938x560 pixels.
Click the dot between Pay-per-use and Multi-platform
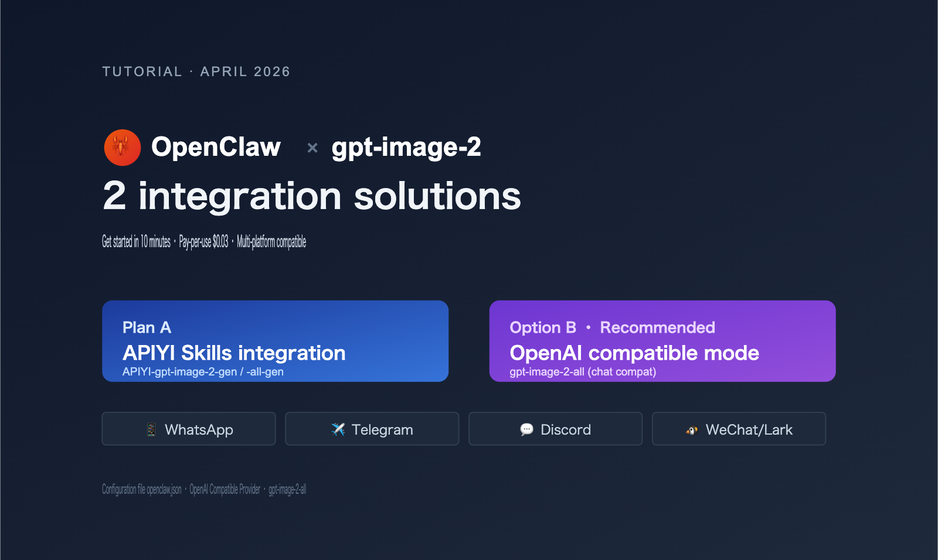[x=232, y=242]
